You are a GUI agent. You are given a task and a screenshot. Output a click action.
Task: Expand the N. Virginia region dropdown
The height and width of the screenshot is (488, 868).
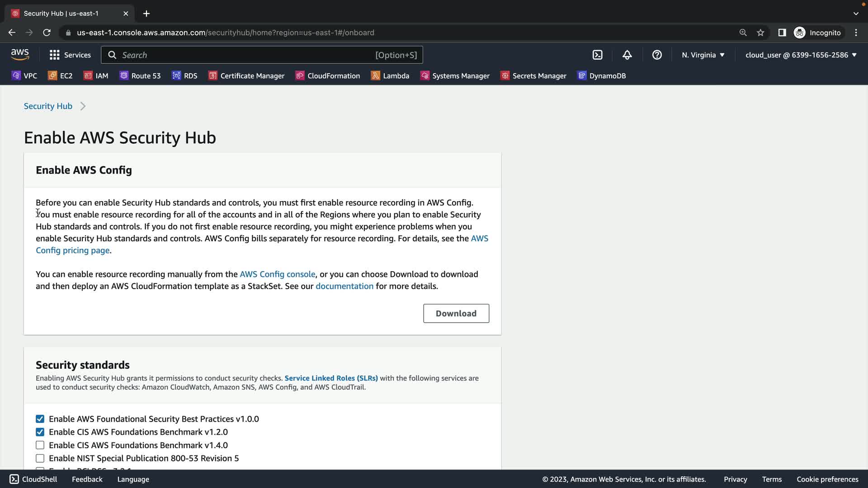click(x=703, y=55)
